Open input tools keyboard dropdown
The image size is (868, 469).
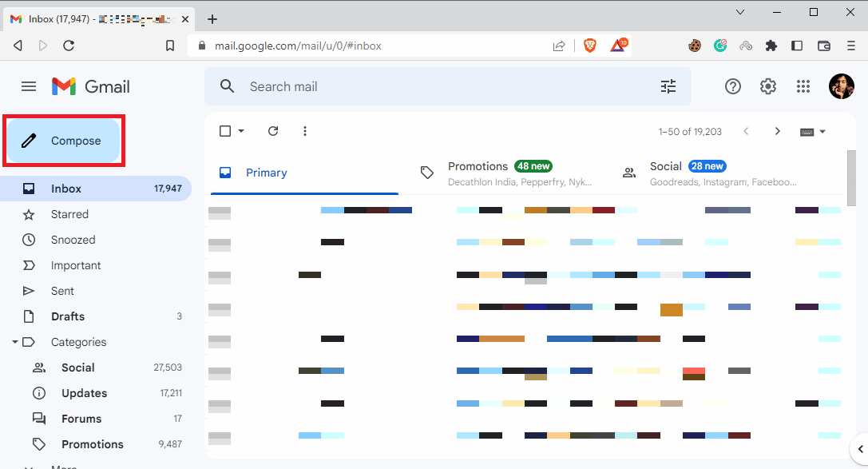[813, 132]
